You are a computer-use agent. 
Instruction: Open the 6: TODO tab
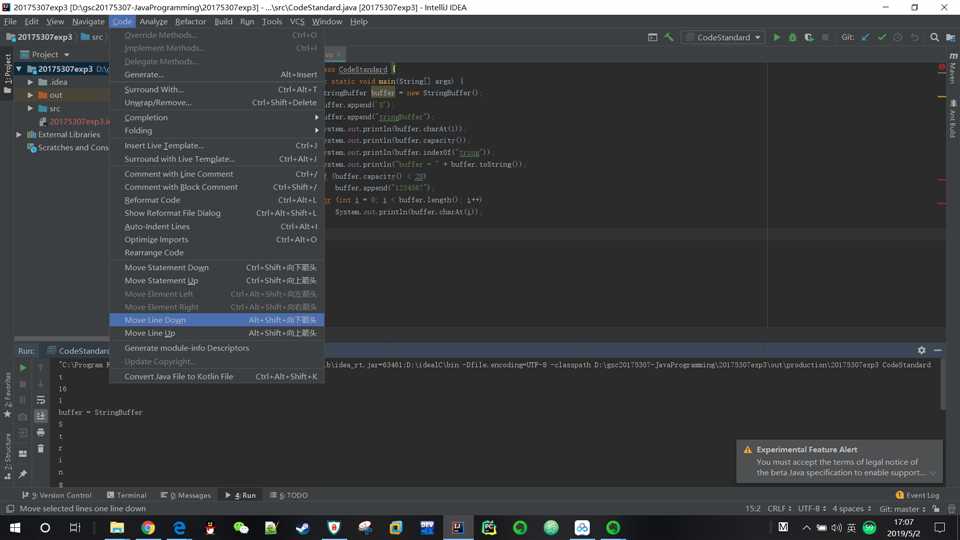tap(289, 495)
